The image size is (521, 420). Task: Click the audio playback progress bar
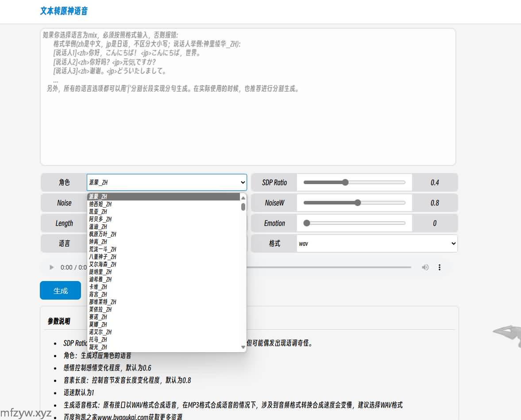(328, 267)
